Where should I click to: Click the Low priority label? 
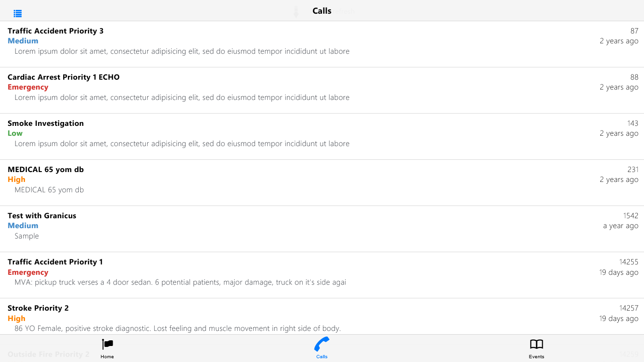(x=15, y=133)
